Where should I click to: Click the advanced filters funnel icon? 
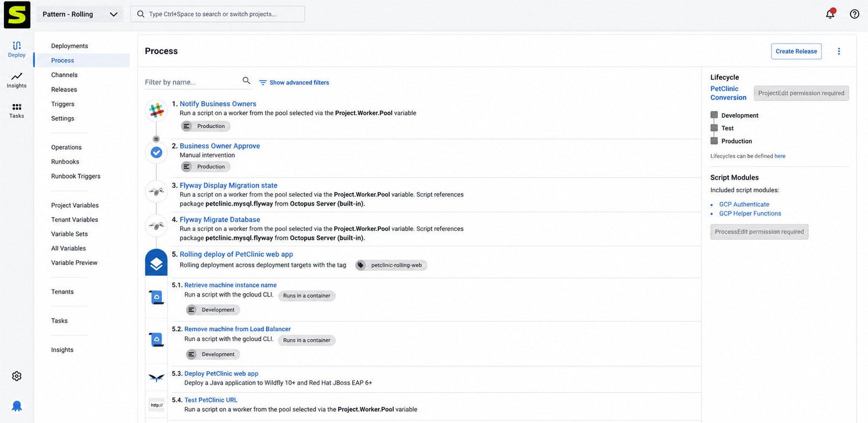tap(263, 83)
